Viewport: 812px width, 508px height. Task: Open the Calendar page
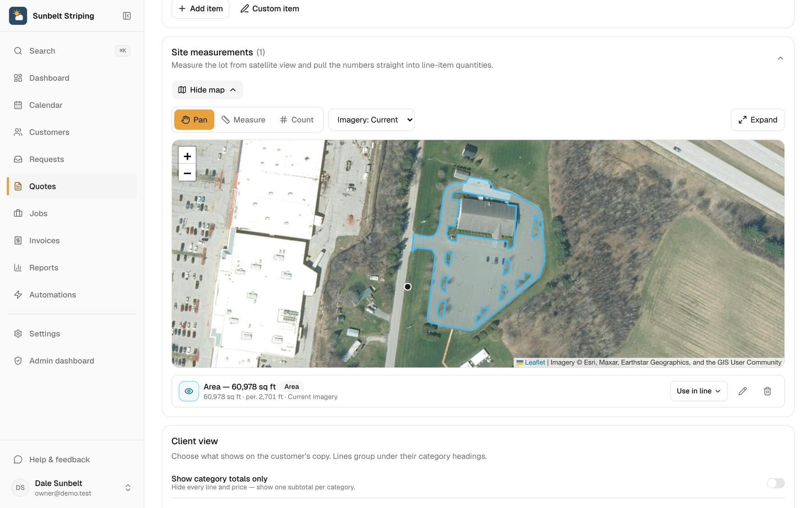(72, 105)
